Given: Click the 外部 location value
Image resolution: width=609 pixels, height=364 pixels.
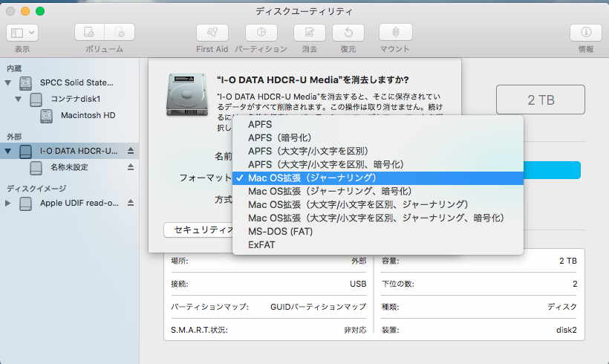Looking at the screenshot, I should (359, 261).
